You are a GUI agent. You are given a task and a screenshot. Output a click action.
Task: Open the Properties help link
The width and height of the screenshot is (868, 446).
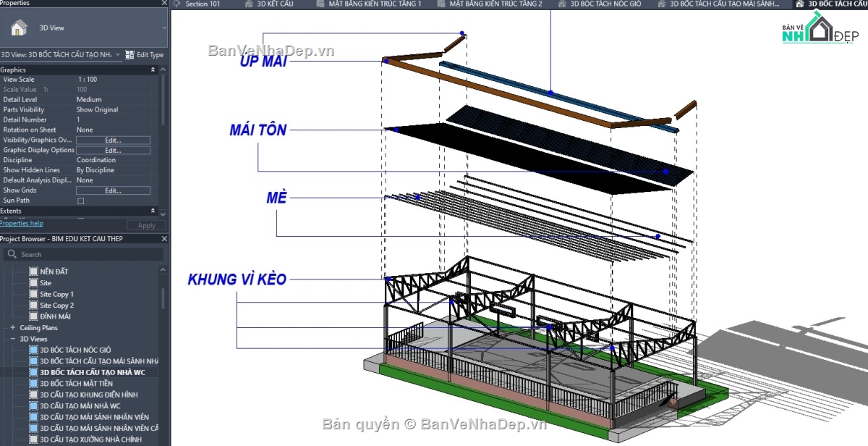[23, 223]
